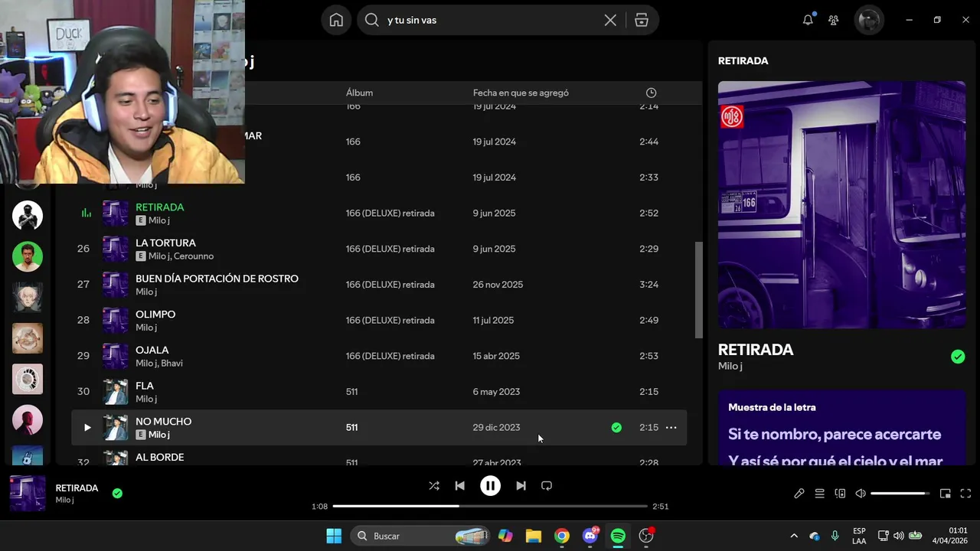Clear the search field text
The height and width of the screenshot is (551, 980).
click(x=610, y=20)
